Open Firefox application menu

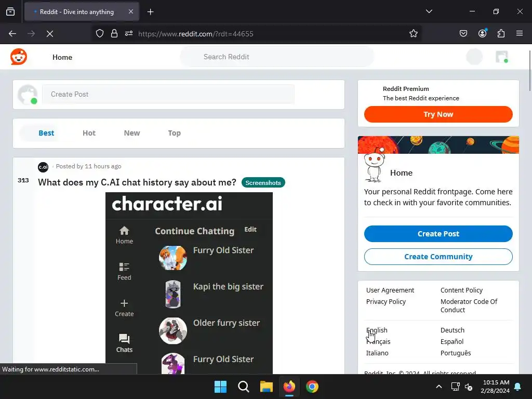[x=519, y=34]
